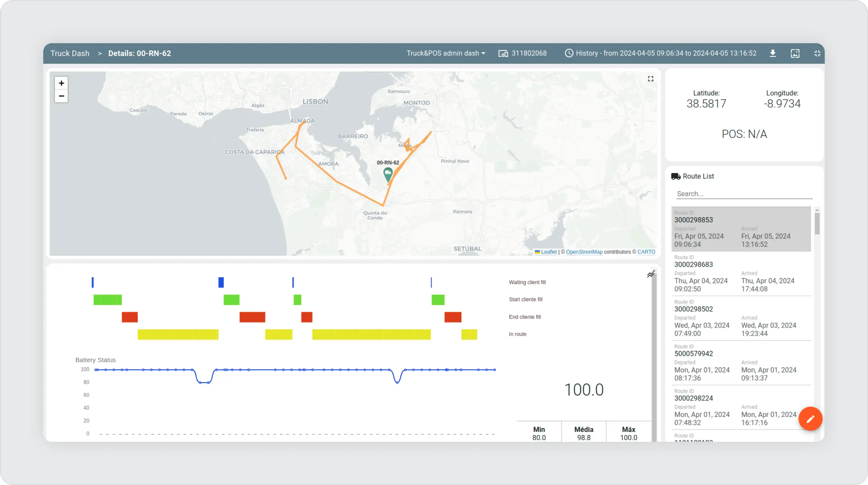Click the Truck Dash breadcrumb link

70,53
